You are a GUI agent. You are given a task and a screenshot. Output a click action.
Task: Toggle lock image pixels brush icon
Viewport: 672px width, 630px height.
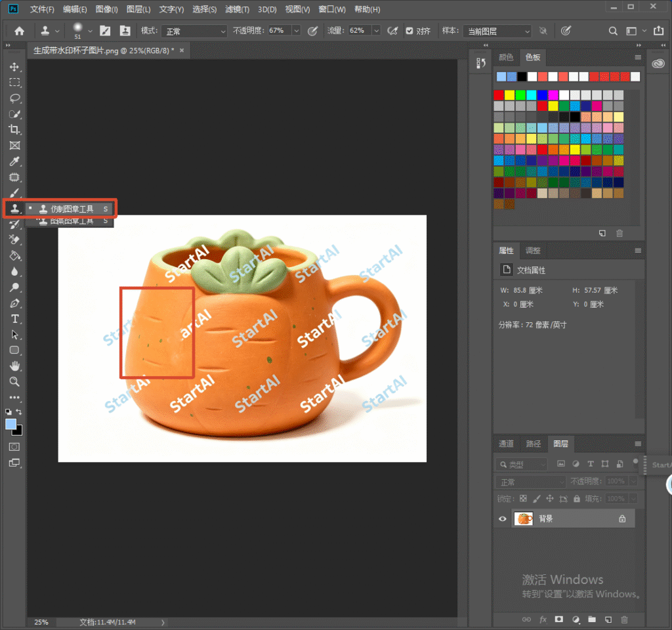tap(537, 499)
